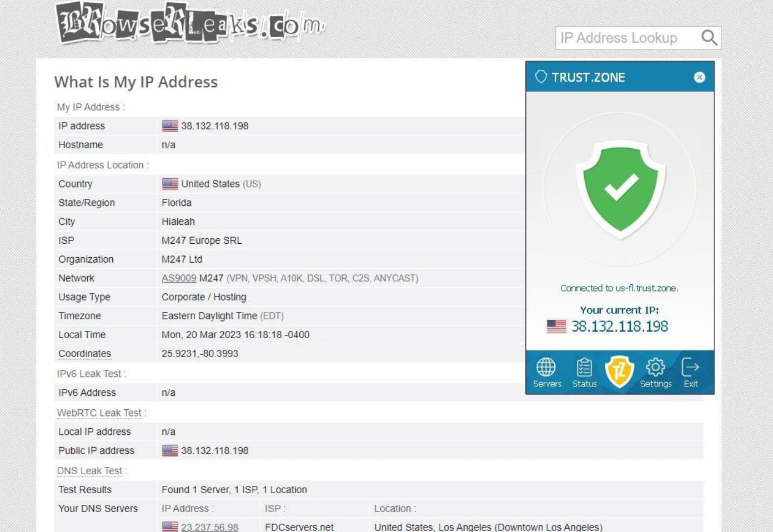
Task: Click the Trust.Zone shield logo in header
Action: [x=541, y=77]
